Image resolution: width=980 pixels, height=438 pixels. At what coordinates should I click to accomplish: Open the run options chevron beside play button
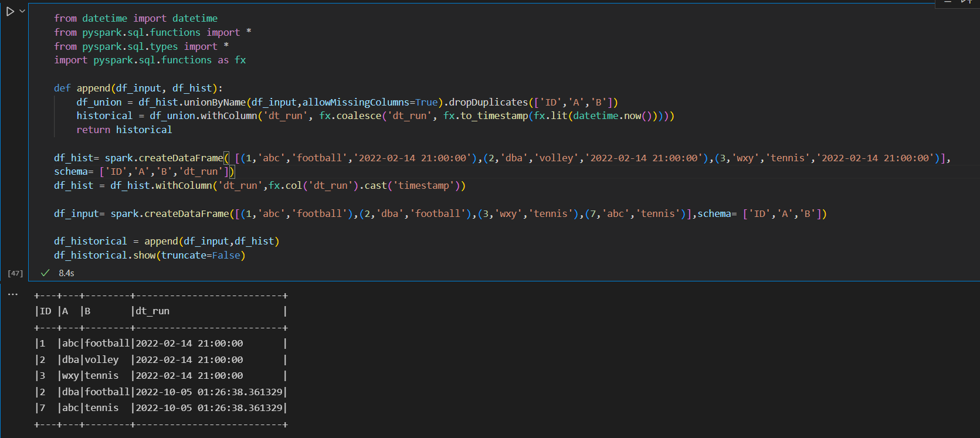(22, 11)
